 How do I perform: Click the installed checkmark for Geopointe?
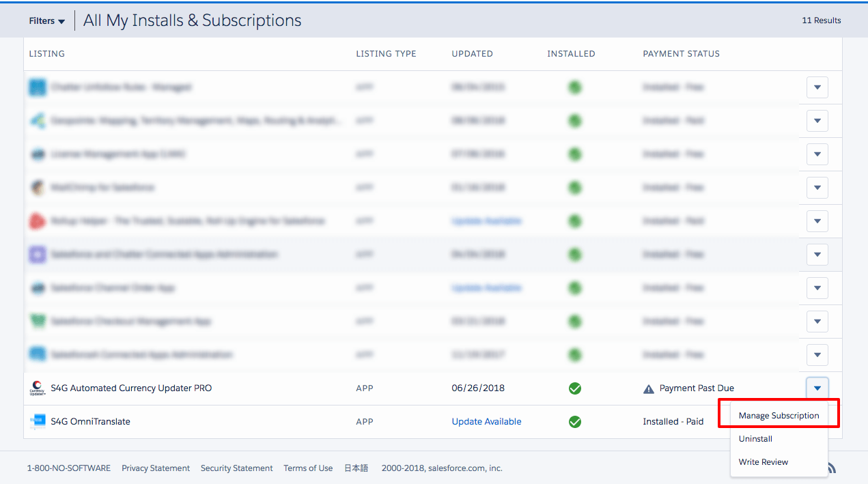point(575,121)
